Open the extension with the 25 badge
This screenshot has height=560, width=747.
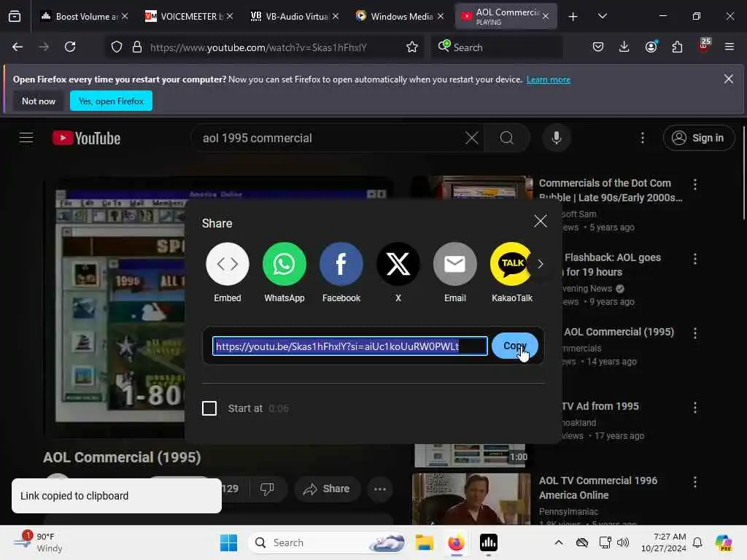point(704,46)
